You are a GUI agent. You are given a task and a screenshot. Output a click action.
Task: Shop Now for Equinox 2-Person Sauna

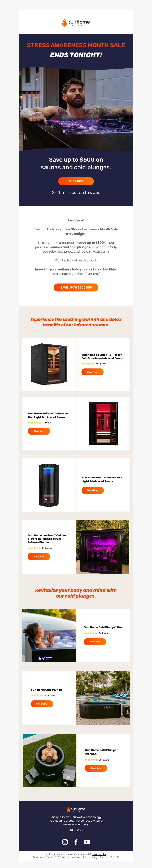coord(93,372)
